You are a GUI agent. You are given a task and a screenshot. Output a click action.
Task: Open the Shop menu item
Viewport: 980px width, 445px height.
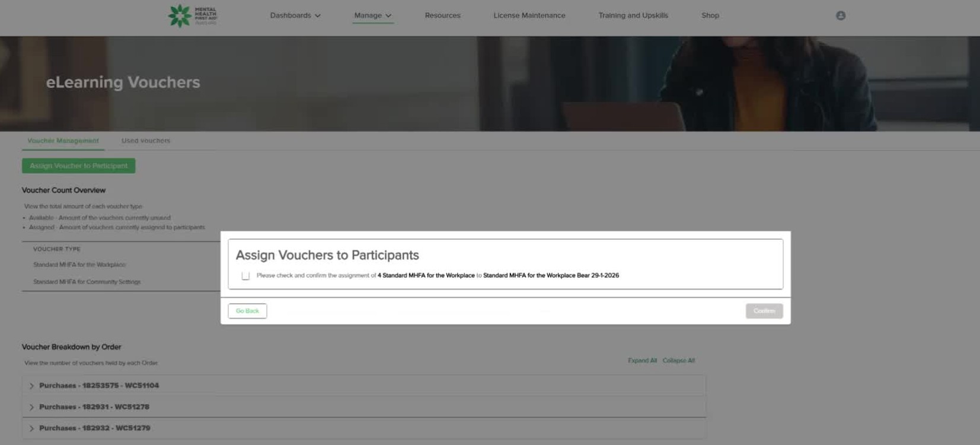[x=710, y=16]
